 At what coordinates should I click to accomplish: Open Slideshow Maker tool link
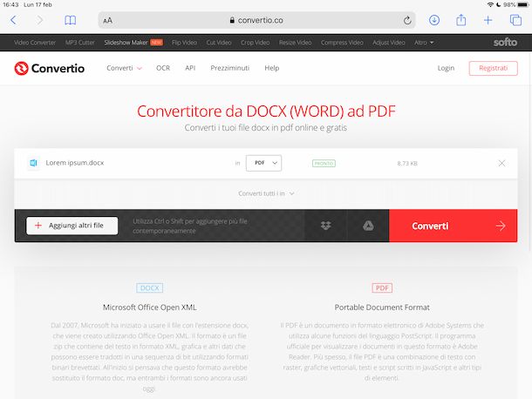[x=126, y=43]
